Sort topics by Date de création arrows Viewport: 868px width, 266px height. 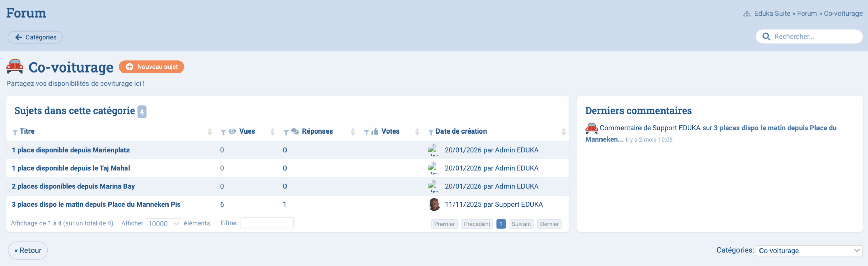coord(563,131)
